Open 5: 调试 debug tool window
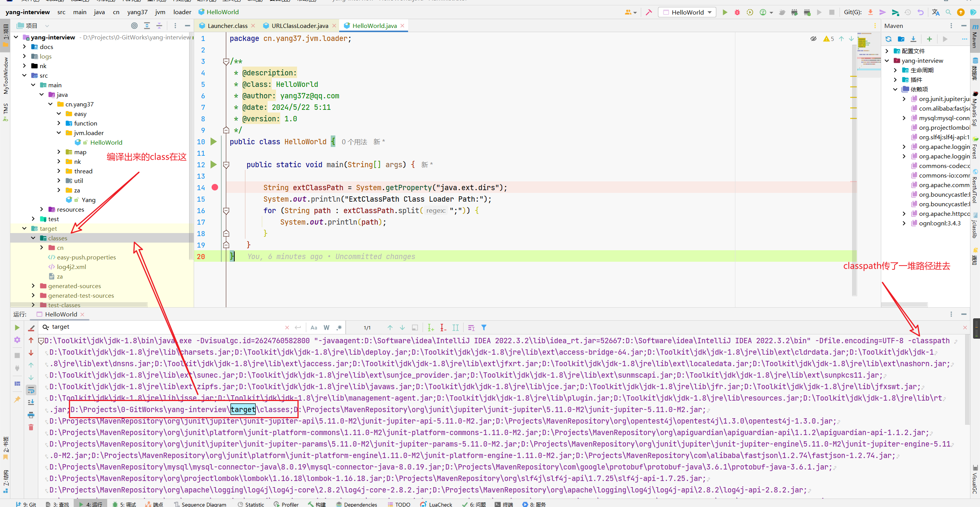Viewport: 980px width, 507px height. pyautogui.click(x=124, y=504)
